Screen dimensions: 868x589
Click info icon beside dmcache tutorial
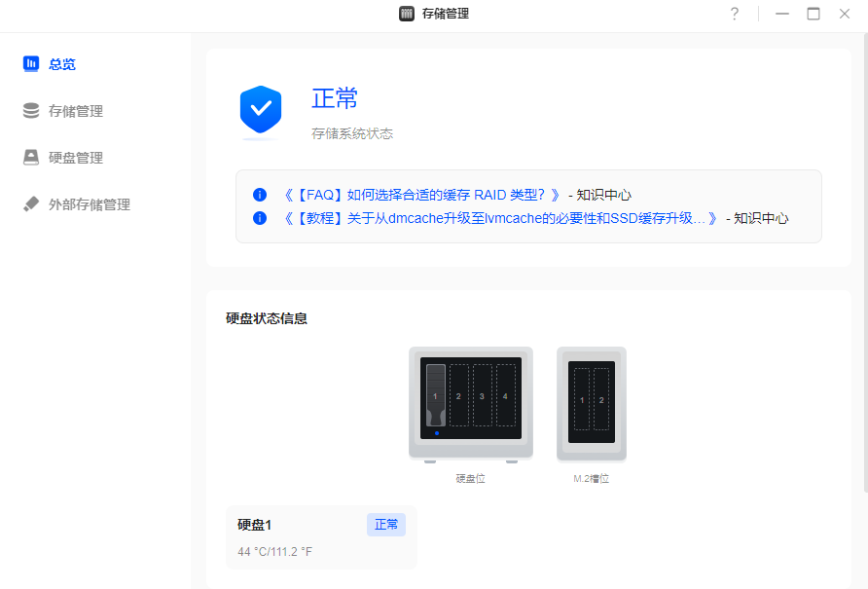(x=260, y=218)
